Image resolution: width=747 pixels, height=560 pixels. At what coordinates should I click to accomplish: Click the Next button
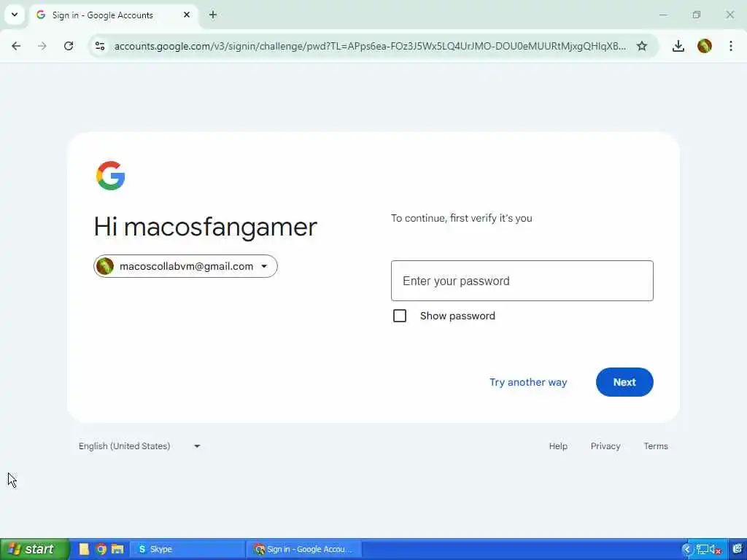(624, 382)
